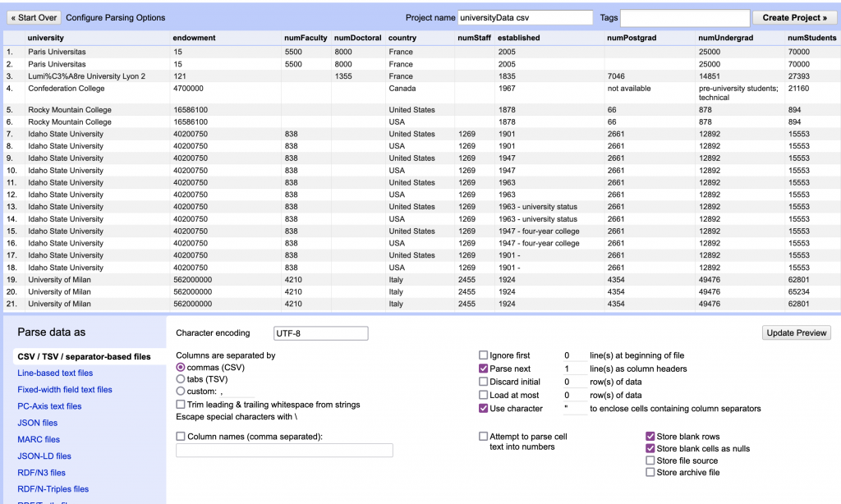
Task: Click 'pre-university students; technical' cell
Action: click(x=738, y=93)
